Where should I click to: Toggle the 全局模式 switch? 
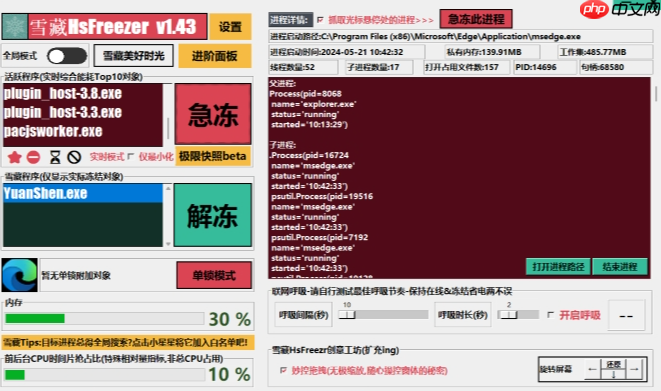click(67, 56)
